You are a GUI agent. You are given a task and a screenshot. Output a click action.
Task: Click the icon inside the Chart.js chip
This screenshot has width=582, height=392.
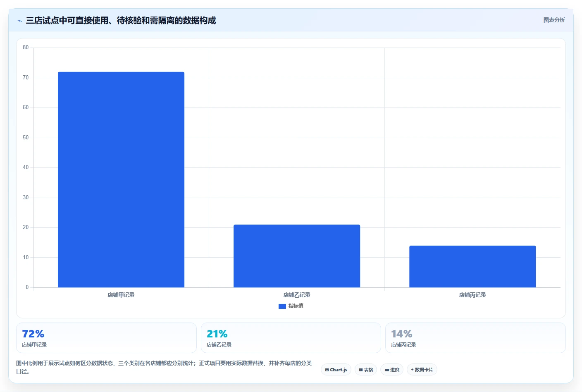pyautogui.click(x=327, y=370)
